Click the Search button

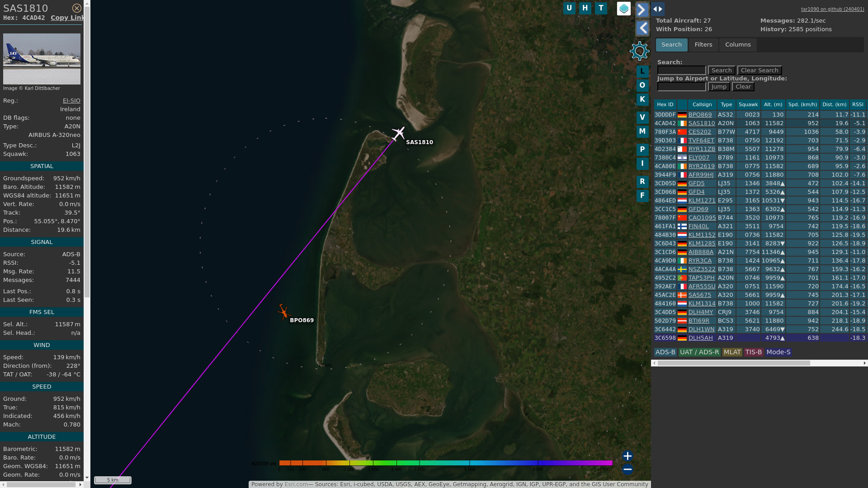pos(722,70)
